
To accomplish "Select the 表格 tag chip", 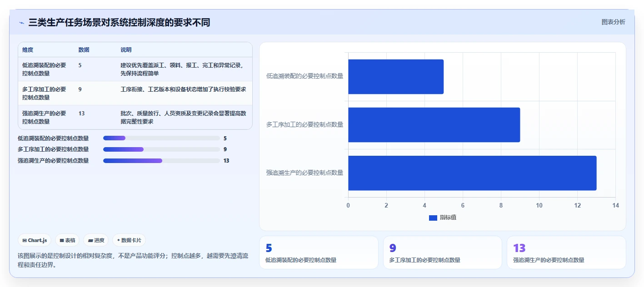I will (67, 240).
